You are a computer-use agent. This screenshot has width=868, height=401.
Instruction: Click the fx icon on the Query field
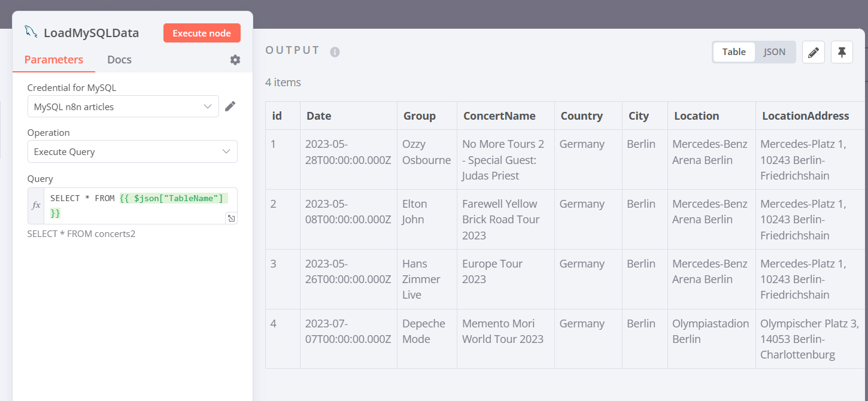click(x=36, y=205)
